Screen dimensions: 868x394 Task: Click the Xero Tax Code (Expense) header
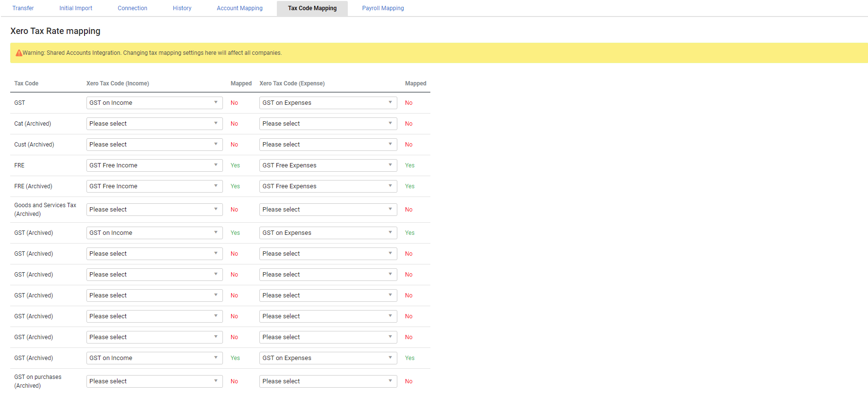(x=292, y=83)
